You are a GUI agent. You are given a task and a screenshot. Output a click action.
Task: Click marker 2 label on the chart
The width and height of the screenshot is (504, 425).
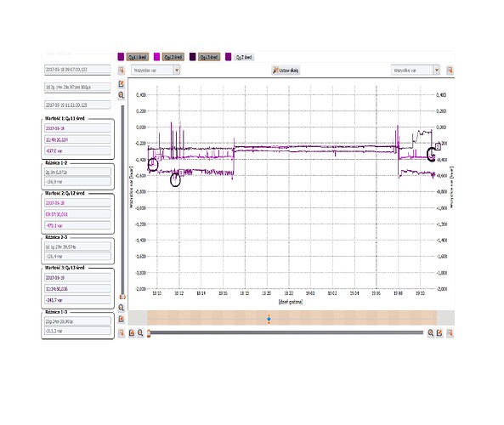point(158,157)
